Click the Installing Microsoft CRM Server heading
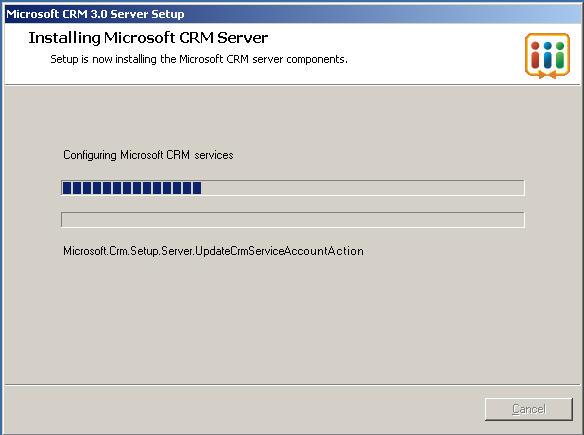 148,38
